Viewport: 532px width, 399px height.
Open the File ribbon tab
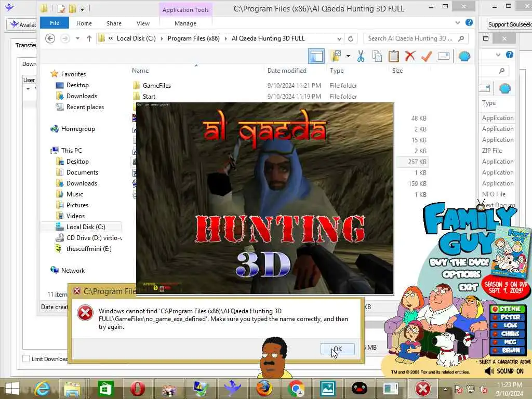point(55,23)
